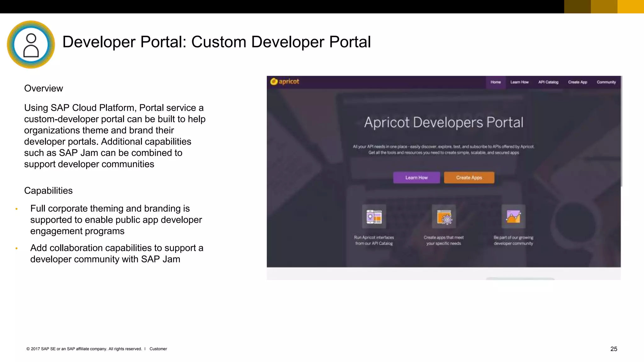644x362 pixels.
Task: Click the portal screenshot vertical scrollbar
Action: [621, 131]
